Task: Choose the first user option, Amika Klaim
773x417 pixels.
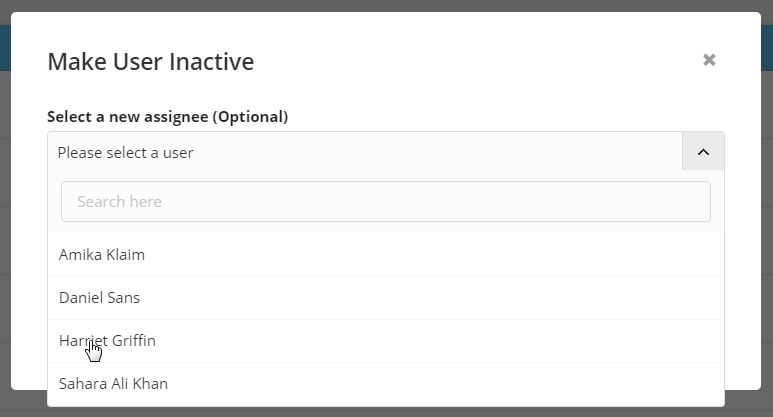Action: [x=386, y=254]
